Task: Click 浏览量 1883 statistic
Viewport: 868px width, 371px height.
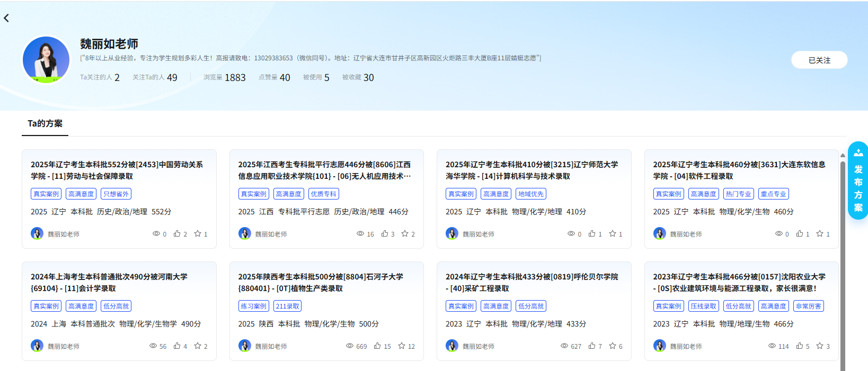Action: tap(225, 77)
